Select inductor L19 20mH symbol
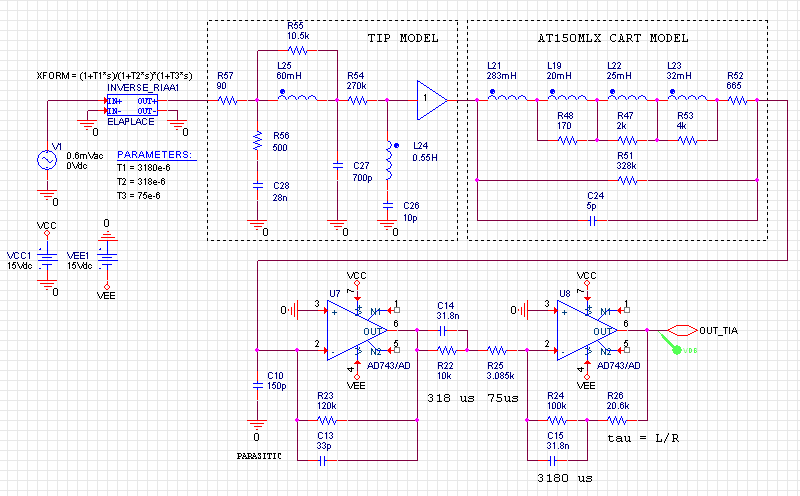Viewport: 800px width, 496px height. 567,96
